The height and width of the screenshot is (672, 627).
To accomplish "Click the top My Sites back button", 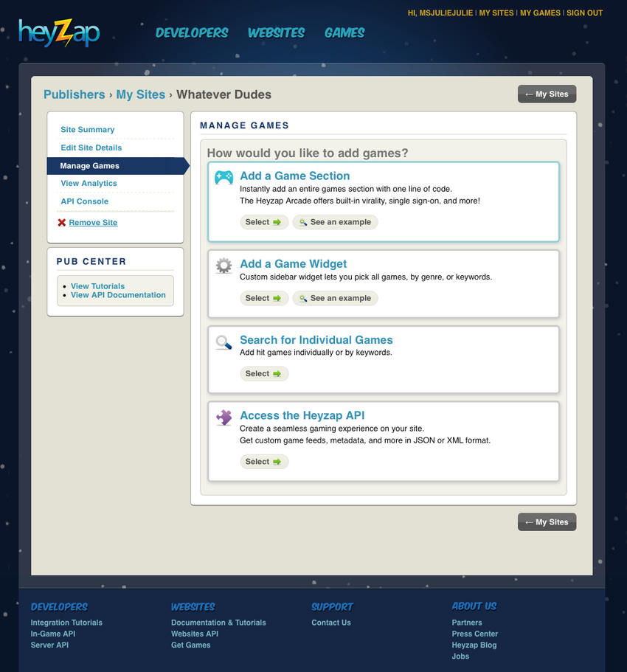I will [x=547, y=94].
